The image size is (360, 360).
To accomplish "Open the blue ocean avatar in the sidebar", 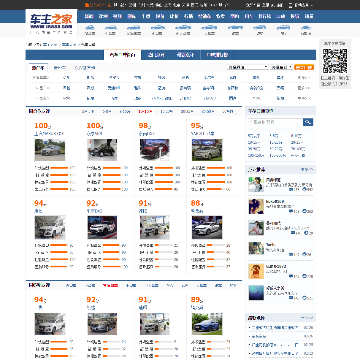I will (256, 293).
